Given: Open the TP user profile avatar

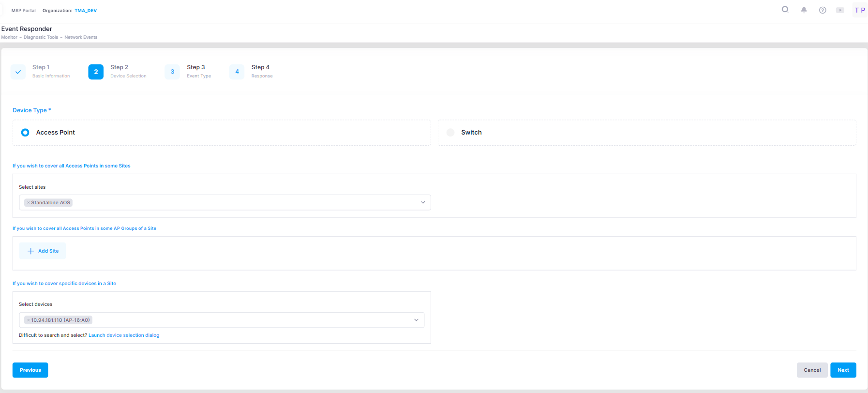Looking at the screenshot, I should 859,10.
